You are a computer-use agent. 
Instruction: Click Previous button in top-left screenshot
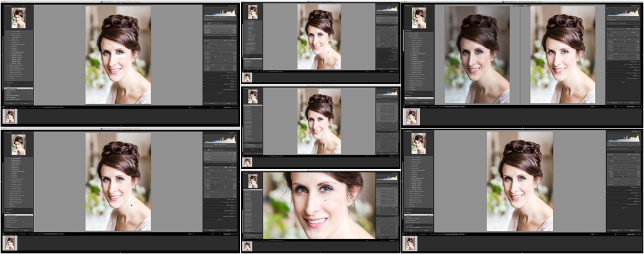pyautogui.click(x=211, y=104)
